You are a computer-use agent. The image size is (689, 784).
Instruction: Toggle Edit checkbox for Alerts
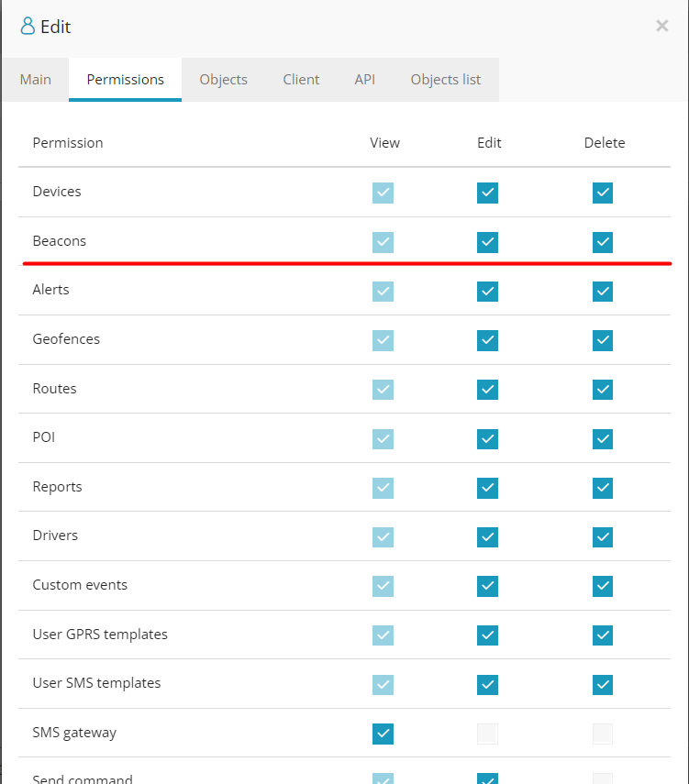point(487,292)
